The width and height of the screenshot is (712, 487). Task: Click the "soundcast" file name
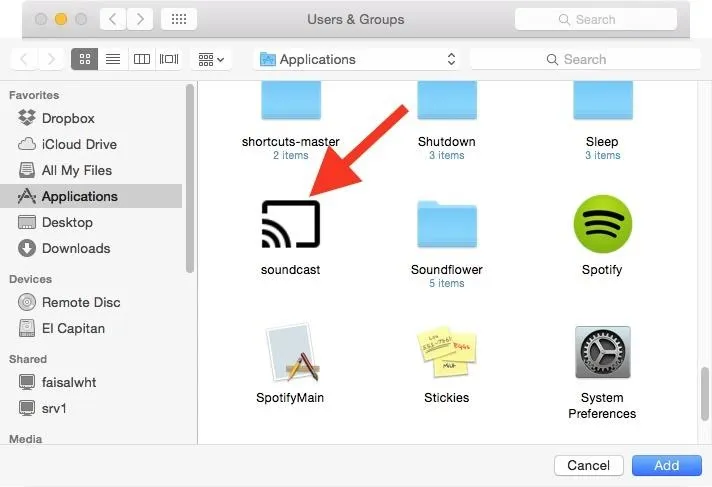291,269
